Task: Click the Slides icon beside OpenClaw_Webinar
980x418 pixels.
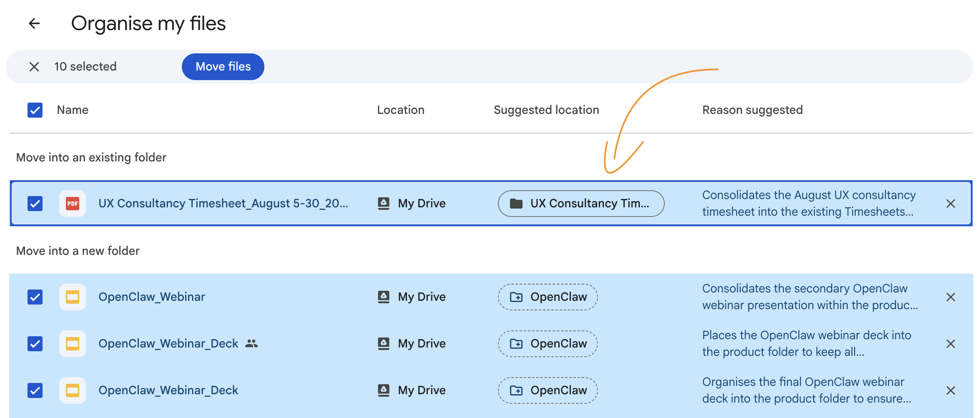Action: click(x=73, y=297)
